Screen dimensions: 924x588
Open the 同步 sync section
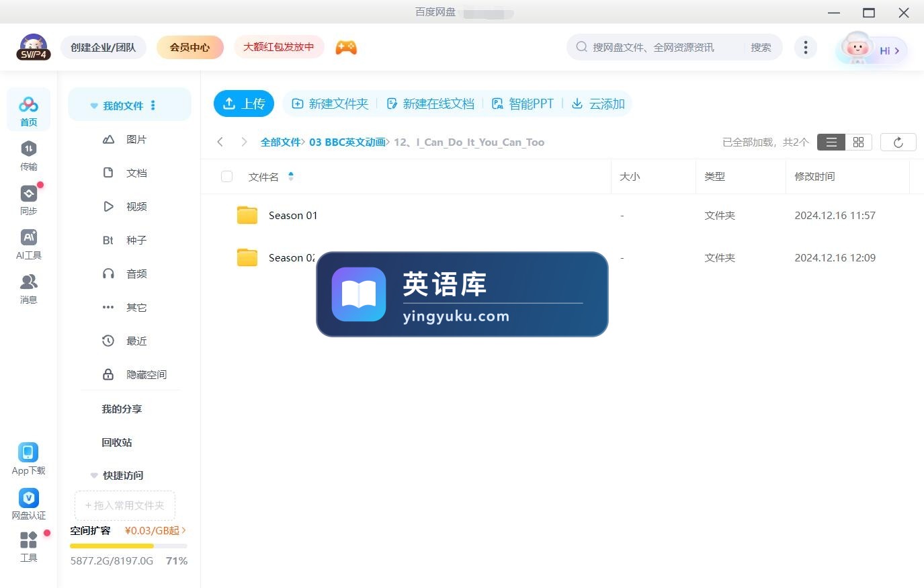pyautogui.click(x=28, y=200)
